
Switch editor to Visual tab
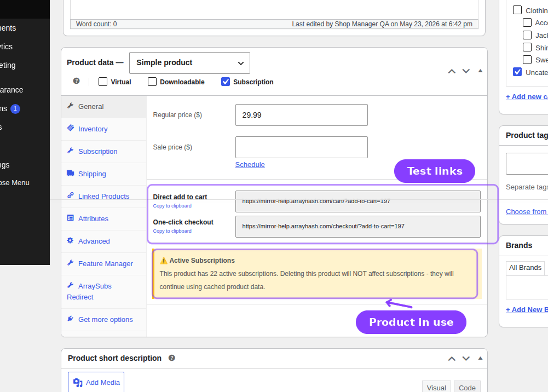pos(436,387)
